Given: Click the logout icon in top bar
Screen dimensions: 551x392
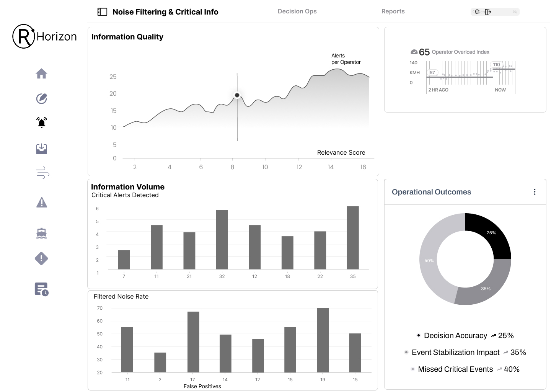Looking at the screenshot, I should (x=488, y=12).
